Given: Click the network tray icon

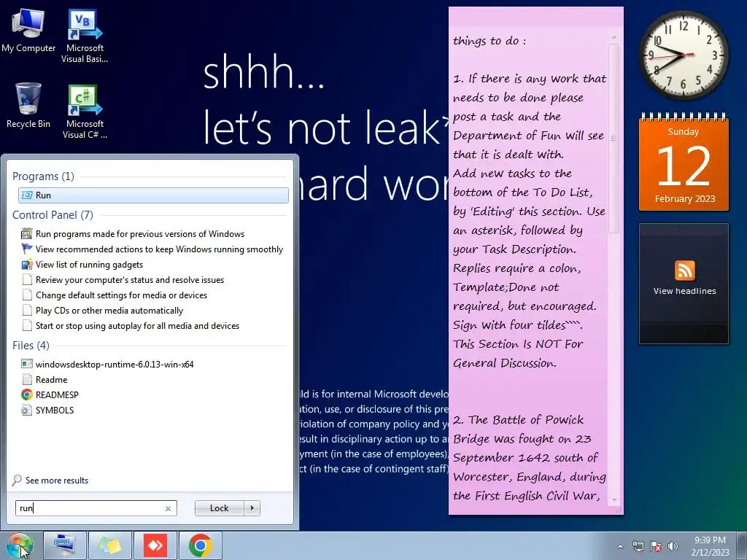Looking at the screenshot, I should coord(638,546).
